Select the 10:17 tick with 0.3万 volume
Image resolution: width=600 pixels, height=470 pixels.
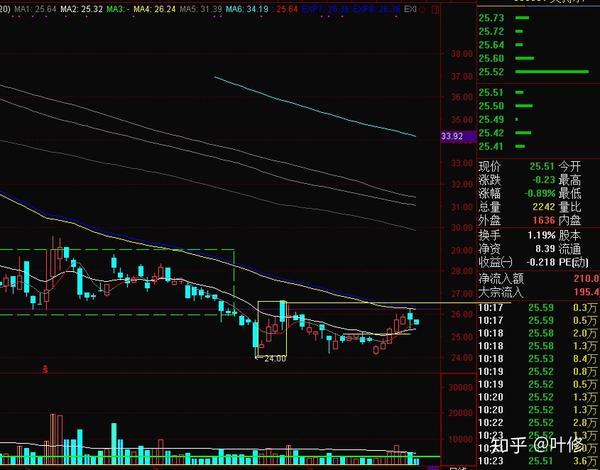[539, 308]
